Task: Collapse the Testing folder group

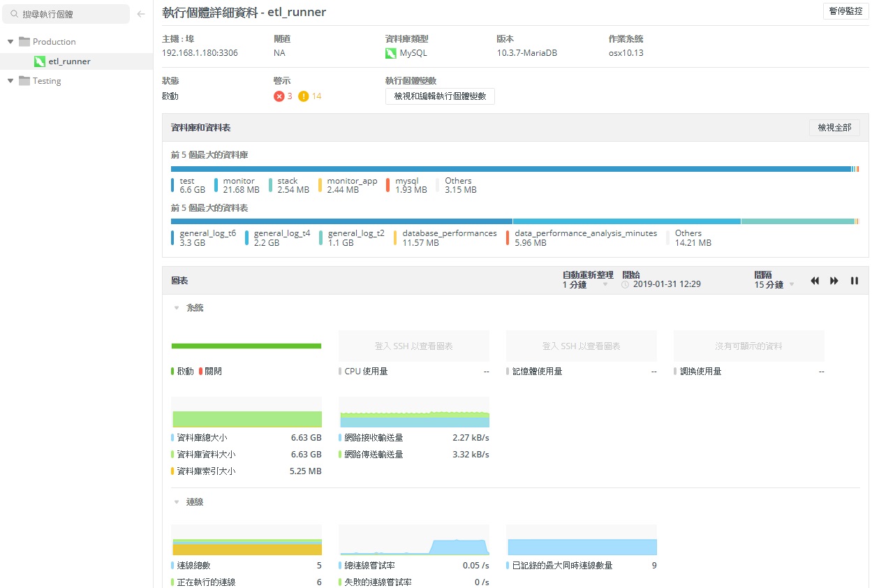Action: pos(10,81)
